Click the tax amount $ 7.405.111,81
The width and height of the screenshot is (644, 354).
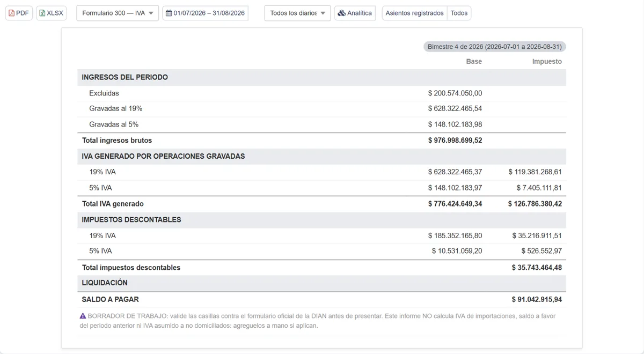coord(539,188)
